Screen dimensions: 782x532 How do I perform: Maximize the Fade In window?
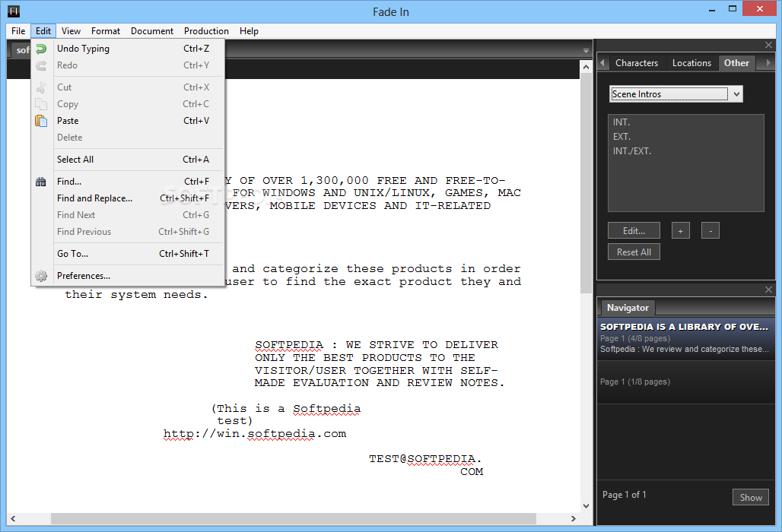tap(732, 9)
